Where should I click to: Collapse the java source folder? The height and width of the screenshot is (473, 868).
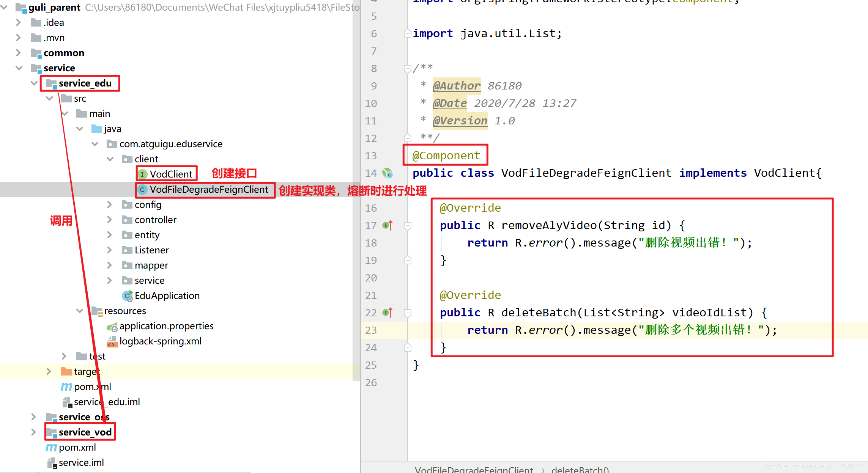[x=80, y=129]
